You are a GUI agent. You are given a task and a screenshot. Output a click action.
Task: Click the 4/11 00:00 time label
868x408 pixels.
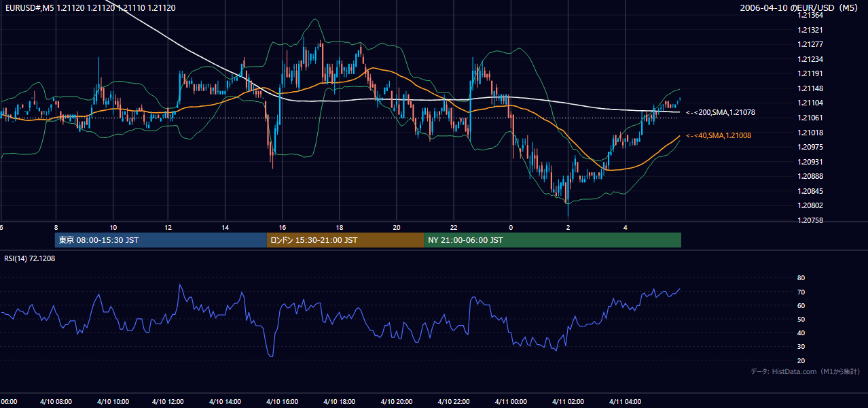coord(511,402)
